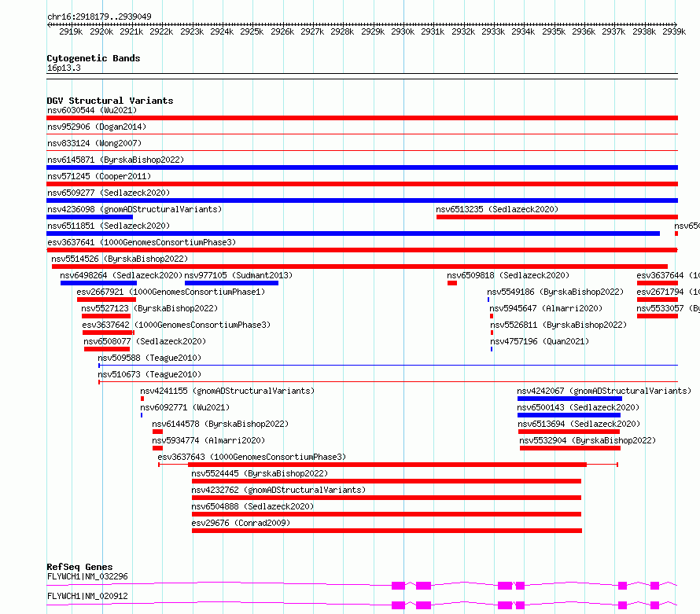The height and width of the screenshot is (614, 700).
Task: Open nsv5532904 (ByrskaBishop2022) label
Action: click(x=588, y=440)
